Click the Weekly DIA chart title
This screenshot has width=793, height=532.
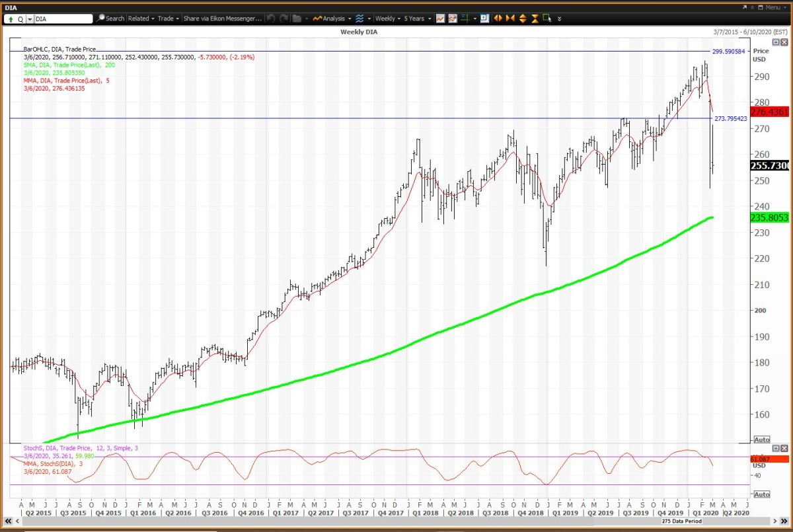359,32
